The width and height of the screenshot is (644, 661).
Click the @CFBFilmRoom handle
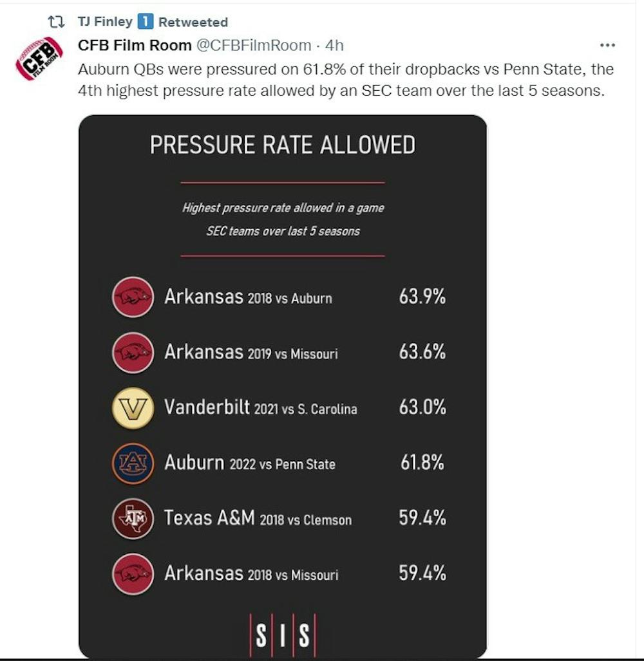(x=254, y=45)
